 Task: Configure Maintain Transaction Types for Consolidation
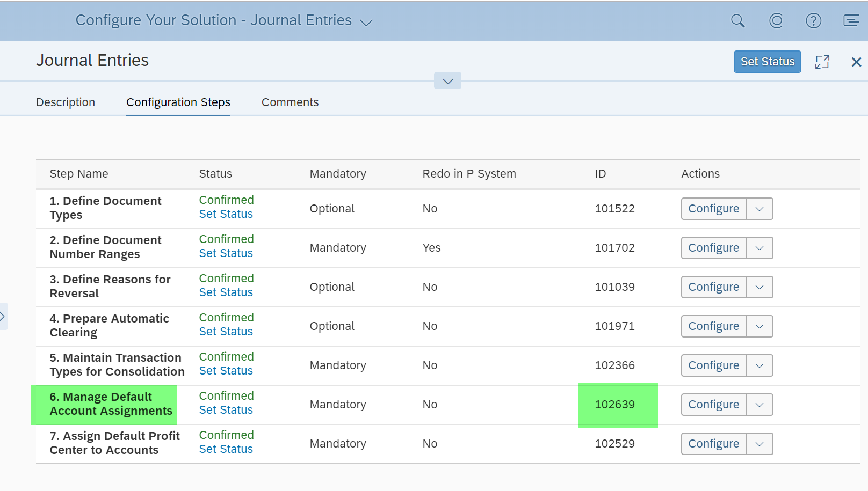(713, 365)
